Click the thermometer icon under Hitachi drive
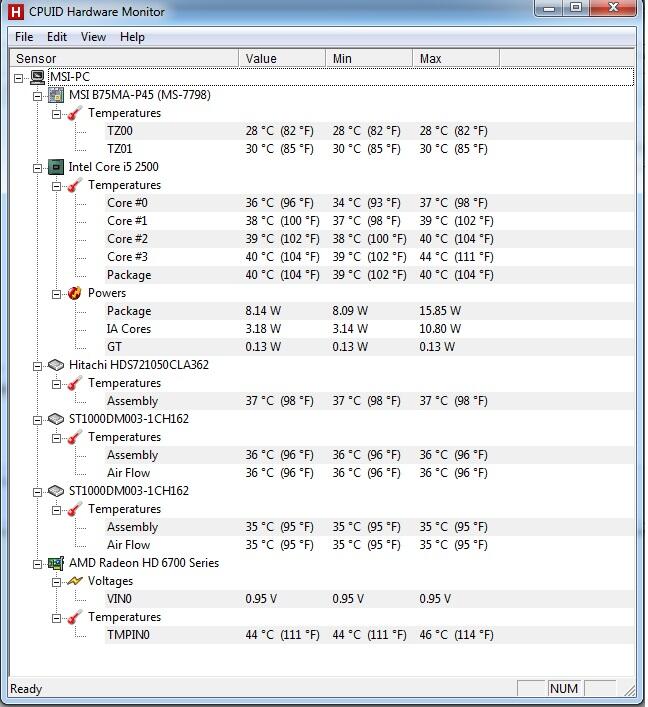 75,383
